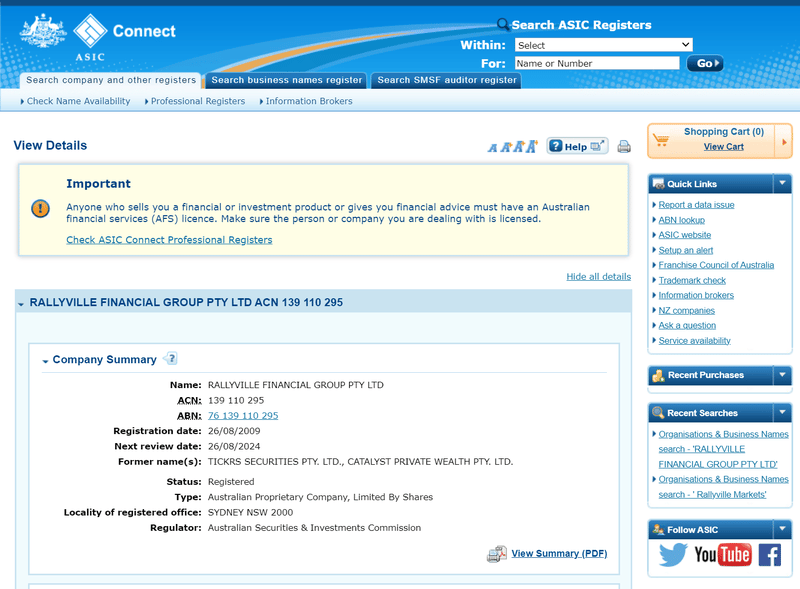Screen dimensions: 800x589
Task: Open Check ASIC Connect Professional Registers link
Action: coord(169,240)
